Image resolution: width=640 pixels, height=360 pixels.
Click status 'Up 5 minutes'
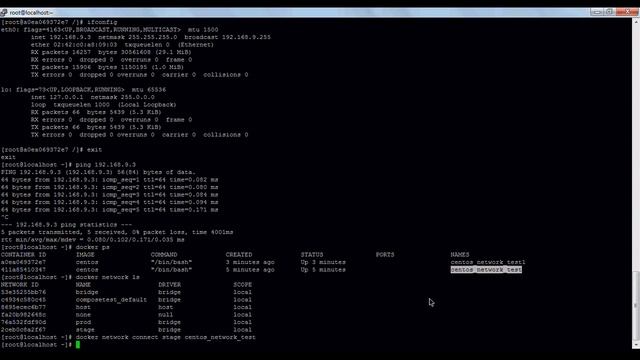pos(323,270)
